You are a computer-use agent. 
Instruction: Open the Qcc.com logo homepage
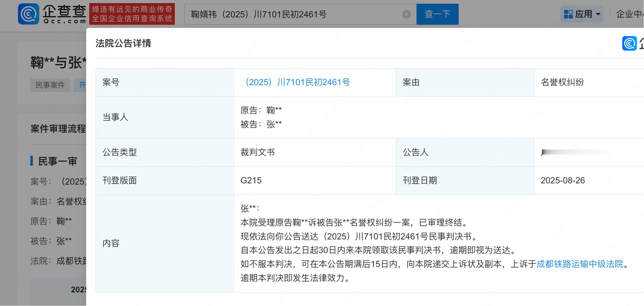click(x=52, y=14)
